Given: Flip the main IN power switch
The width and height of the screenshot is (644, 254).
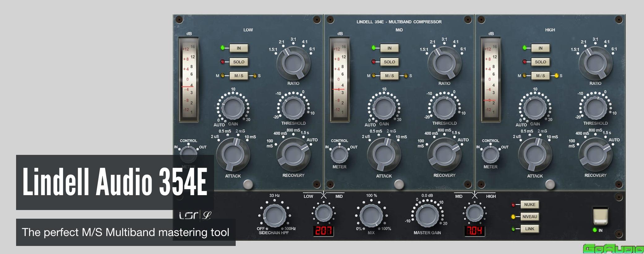Looking at the screenshot, I should [600, 216].
